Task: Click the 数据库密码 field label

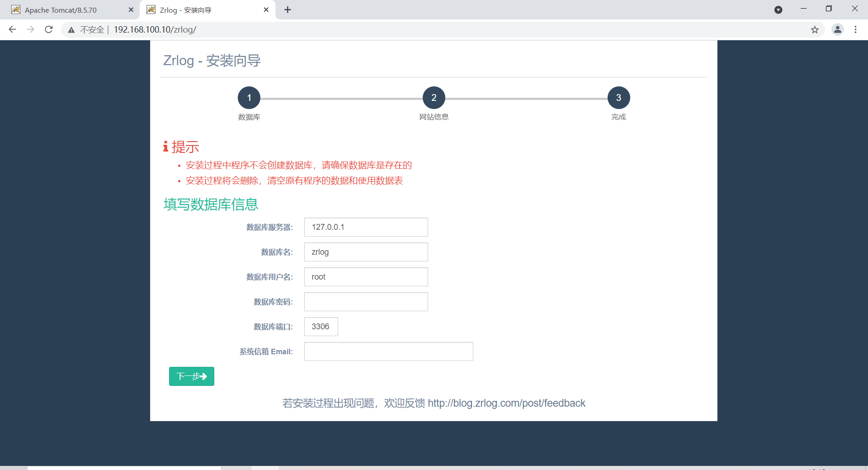Action: (x=274, y=302)
